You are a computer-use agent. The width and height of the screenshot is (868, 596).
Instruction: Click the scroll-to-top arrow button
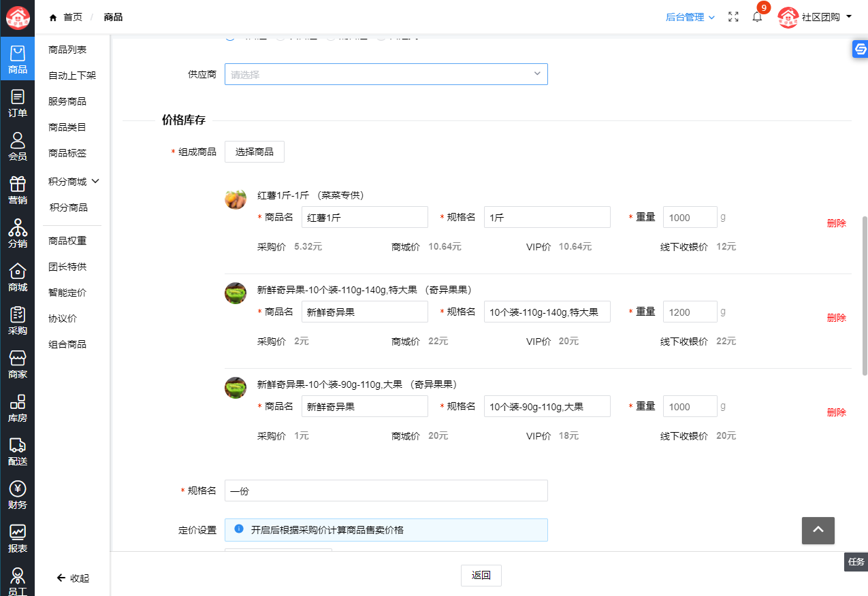[818, 530]
